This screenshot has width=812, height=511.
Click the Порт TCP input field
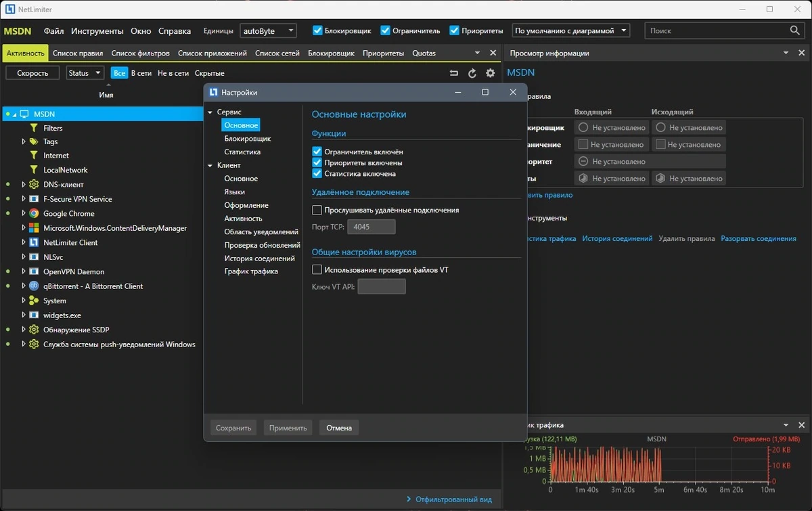point(371,227)
